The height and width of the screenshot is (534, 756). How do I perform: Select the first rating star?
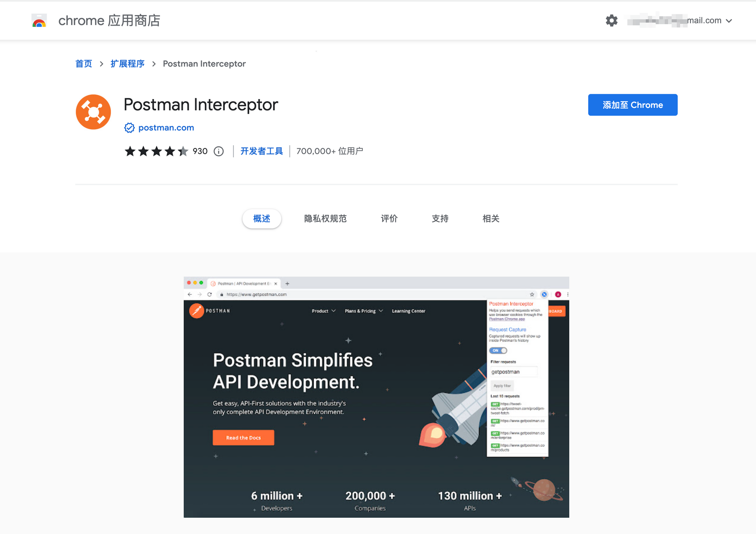[130, 151]
